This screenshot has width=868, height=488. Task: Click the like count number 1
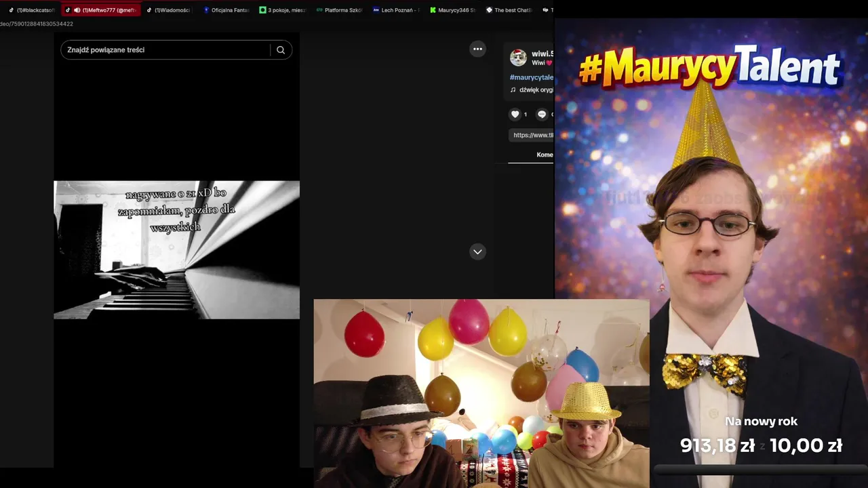(x=525, y=115)
